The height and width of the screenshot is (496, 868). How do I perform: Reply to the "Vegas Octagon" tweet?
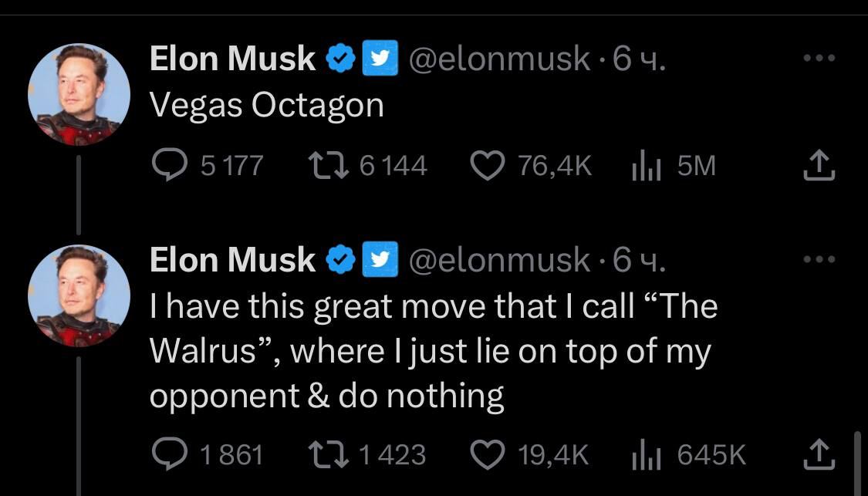click(170, 166)
